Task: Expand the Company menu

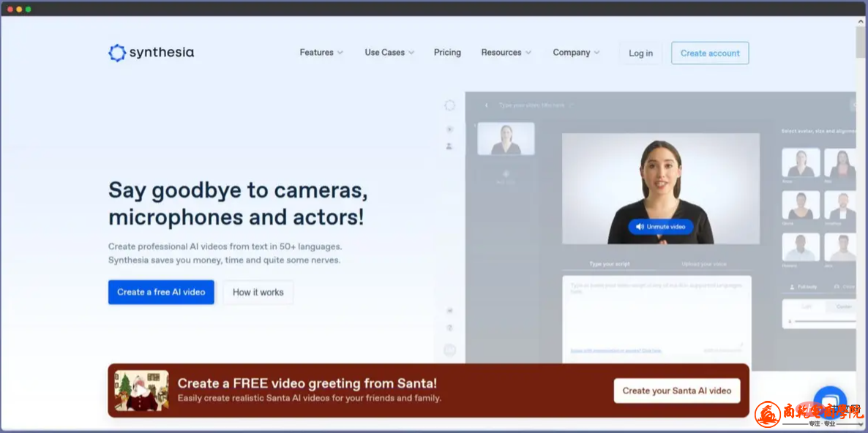Action: [576, 53]
